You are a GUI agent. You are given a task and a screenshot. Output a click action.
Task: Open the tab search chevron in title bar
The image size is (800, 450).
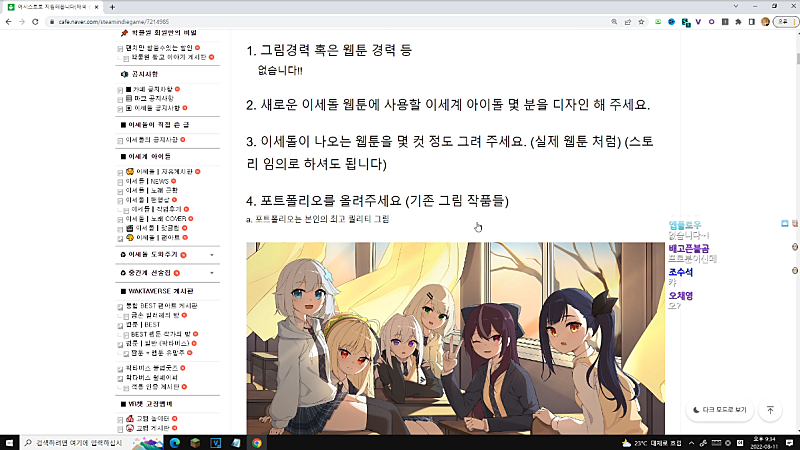coord(736,7)
